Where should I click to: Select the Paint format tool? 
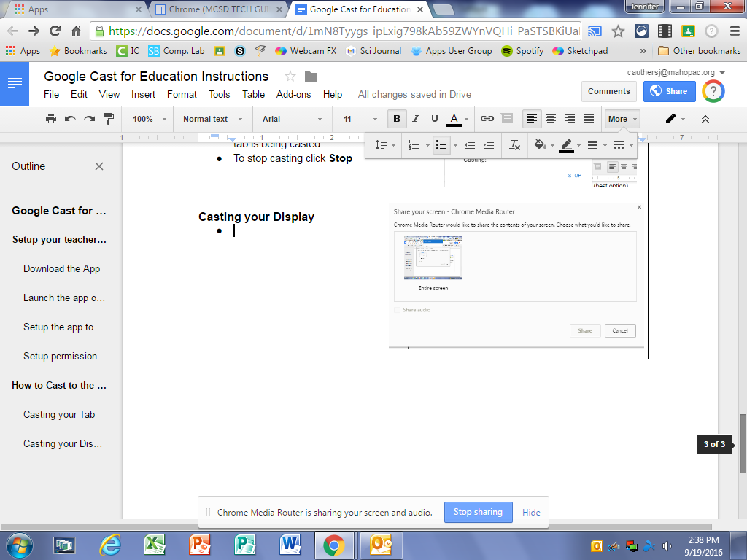pos(109,119)
